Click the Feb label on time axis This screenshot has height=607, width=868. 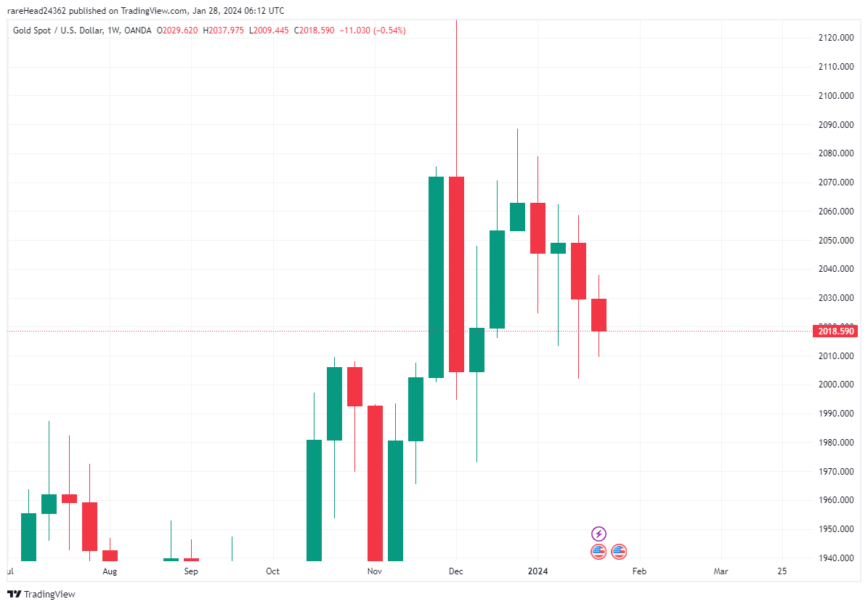[x=639, y=571]
